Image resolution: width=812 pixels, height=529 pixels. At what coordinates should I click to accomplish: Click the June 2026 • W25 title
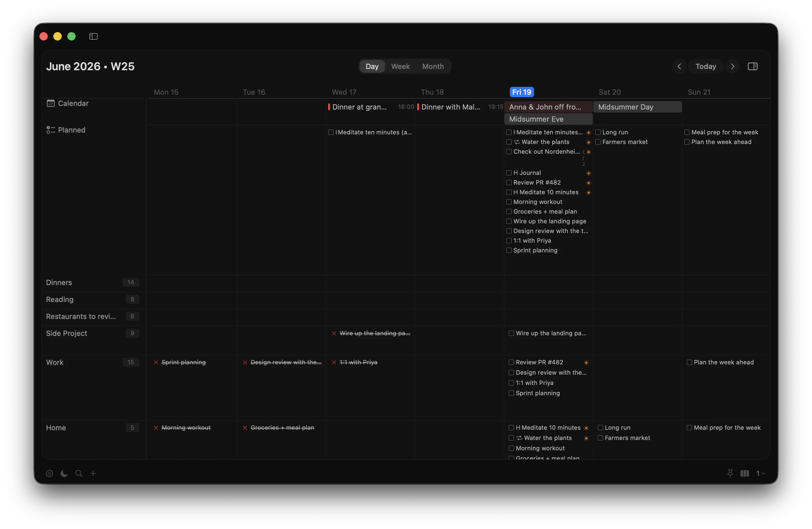point(90,66)
